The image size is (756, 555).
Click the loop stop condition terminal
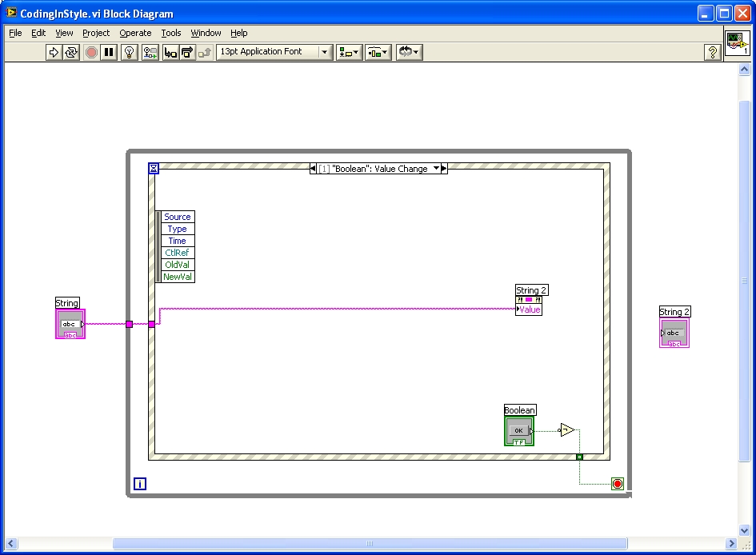617,484
